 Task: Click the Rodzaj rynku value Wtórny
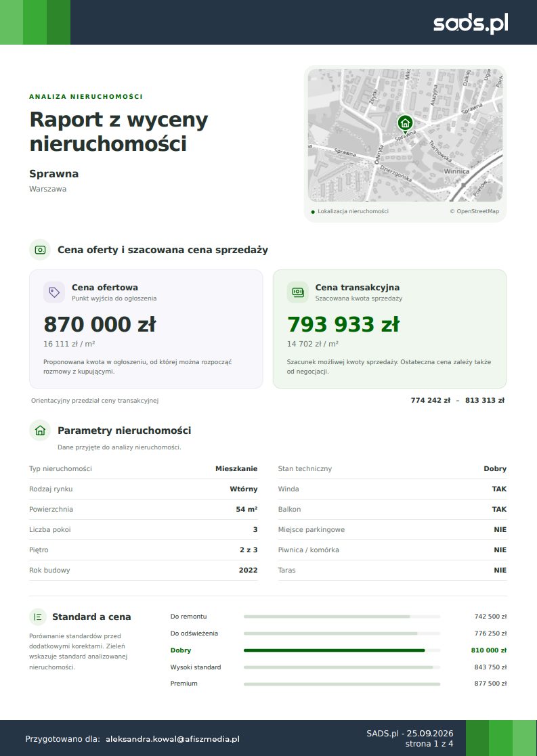coord(244,489)
